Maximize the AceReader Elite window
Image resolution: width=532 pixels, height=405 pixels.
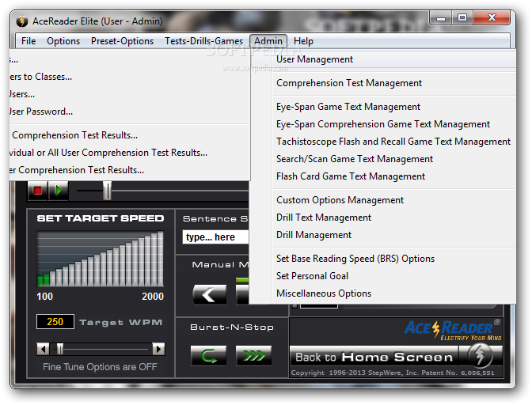[462, 18]
